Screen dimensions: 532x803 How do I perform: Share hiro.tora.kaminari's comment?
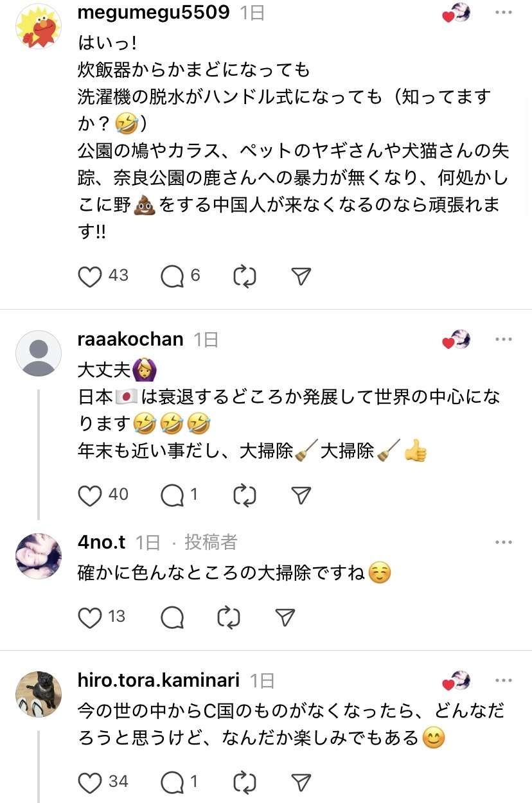click(x=301, y=782)
